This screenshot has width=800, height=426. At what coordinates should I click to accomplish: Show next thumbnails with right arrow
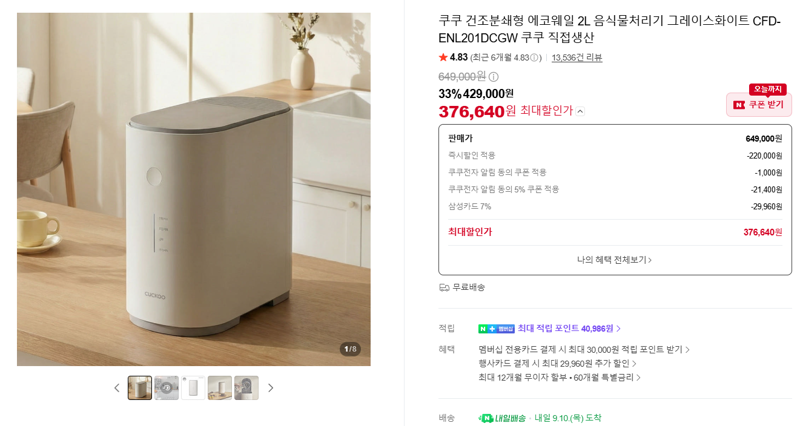[x=271, y=388]
